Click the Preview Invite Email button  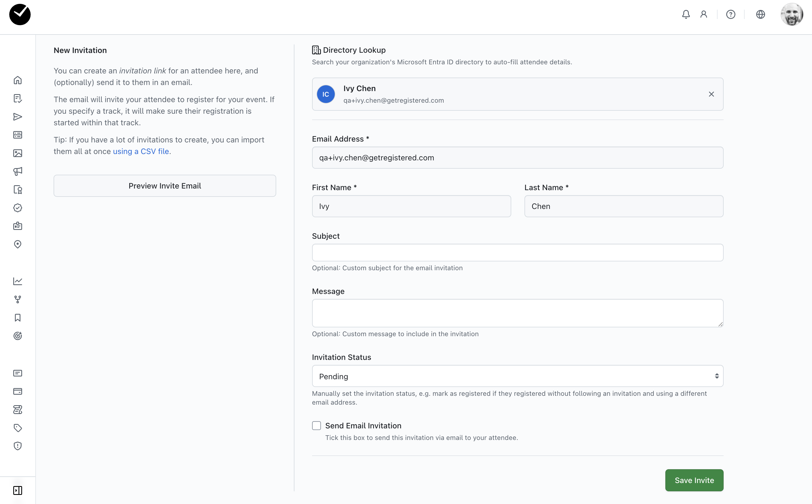click(x=165, y=186)
